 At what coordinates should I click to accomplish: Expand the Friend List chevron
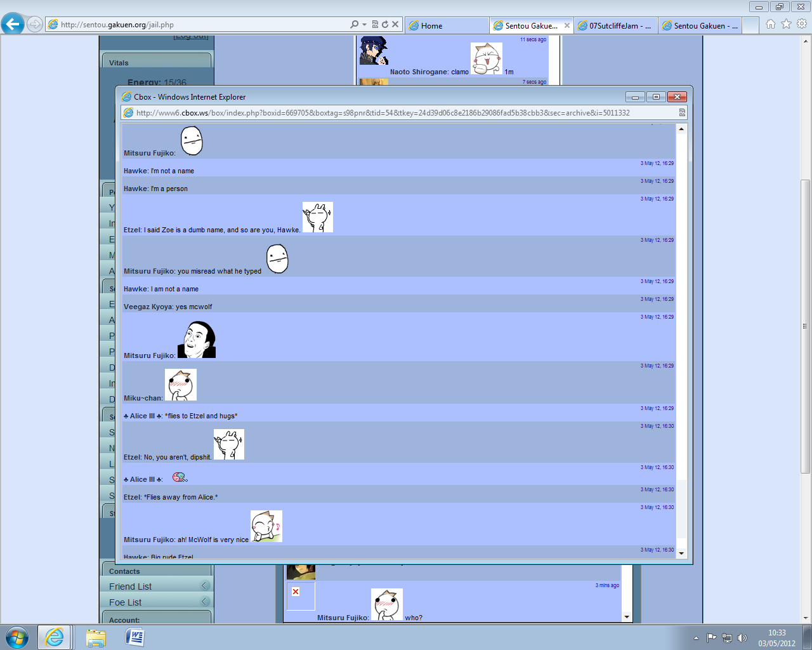pos(205,585)
